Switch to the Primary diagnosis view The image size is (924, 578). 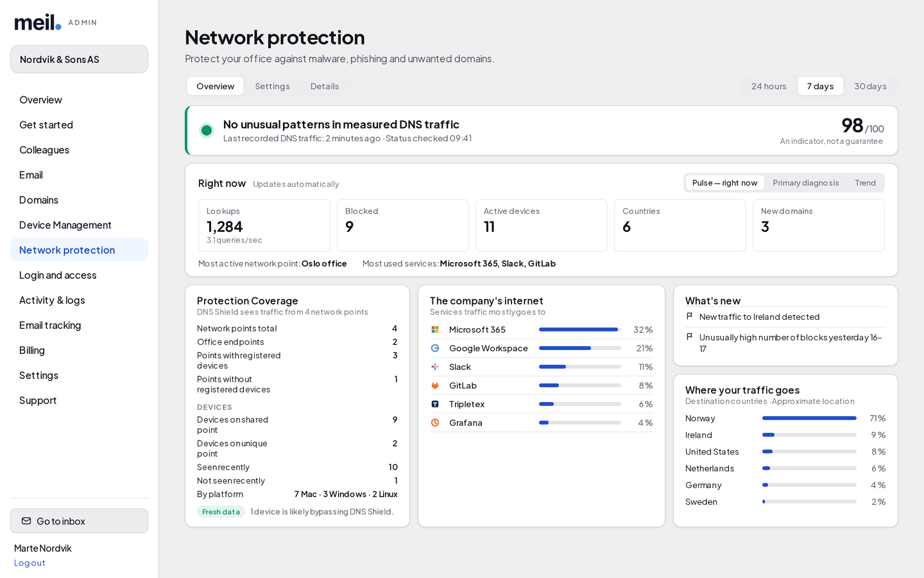tap(806, 183)
